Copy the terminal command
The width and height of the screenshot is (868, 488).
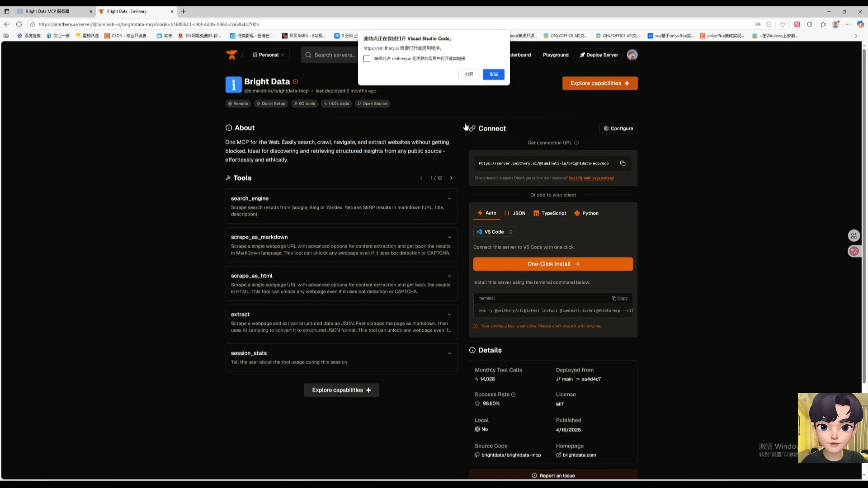pyautogui.click(x=620, y=298)
